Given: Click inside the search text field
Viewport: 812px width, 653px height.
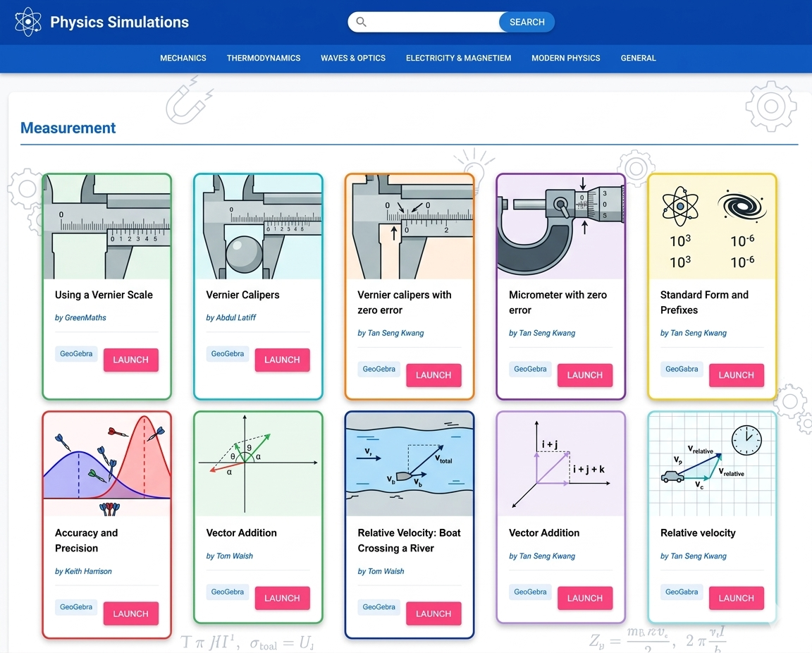Looking at the screenshot, I should [x=433, y=22].
